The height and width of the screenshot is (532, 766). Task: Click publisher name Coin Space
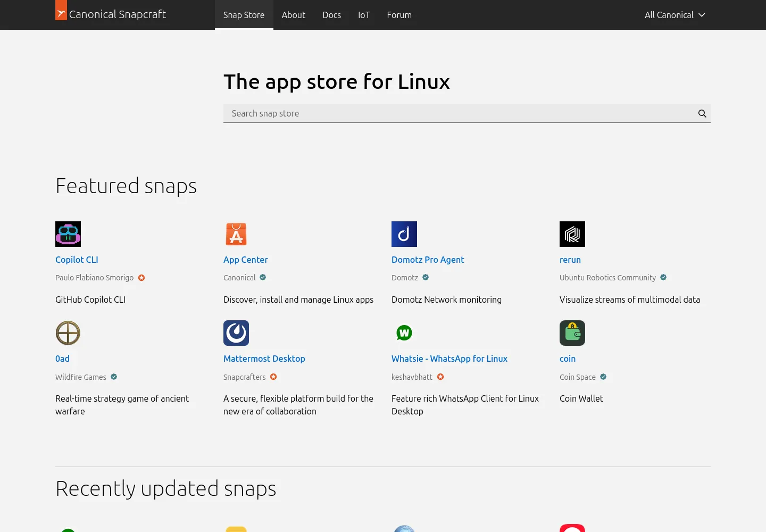tap(578, 377)
